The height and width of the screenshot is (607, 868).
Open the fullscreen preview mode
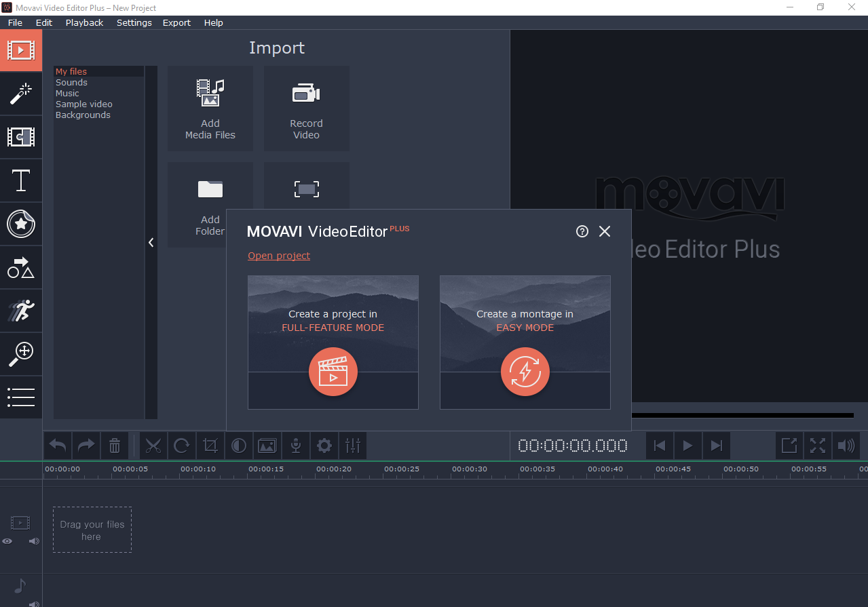pyautogui.click(x=817, y=446)
